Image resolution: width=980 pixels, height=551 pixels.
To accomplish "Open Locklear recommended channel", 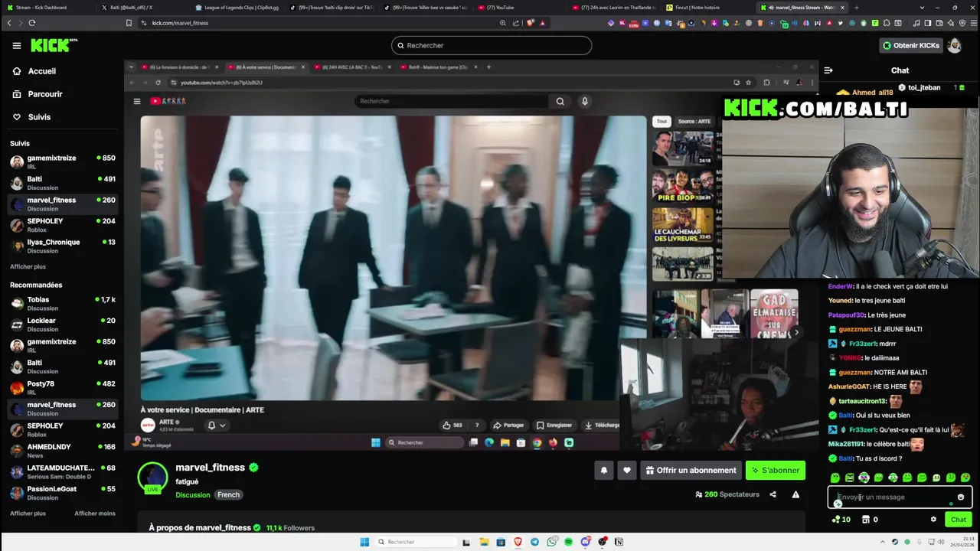I will click(62, 324).
